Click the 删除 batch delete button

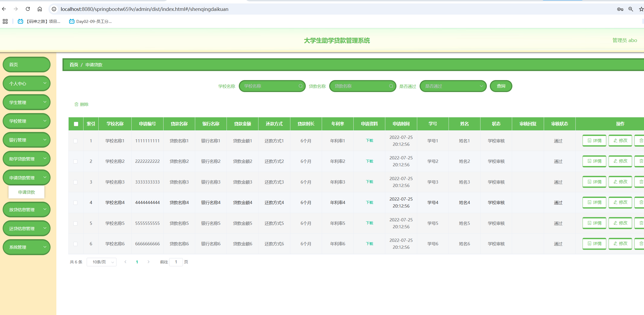(x=81, y=104)
